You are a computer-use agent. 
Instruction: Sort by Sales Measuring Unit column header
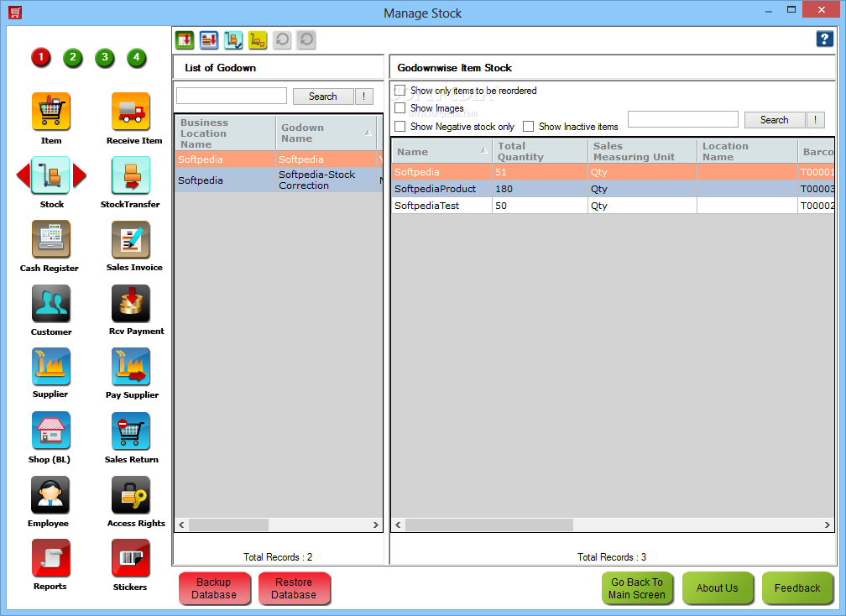[643, 152]
